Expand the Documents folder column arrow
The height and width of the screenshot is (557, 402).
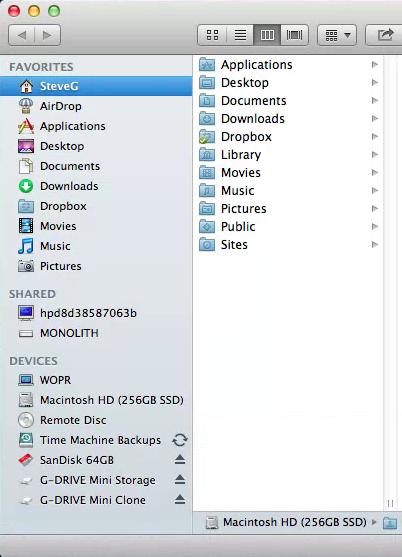point(374,101)
